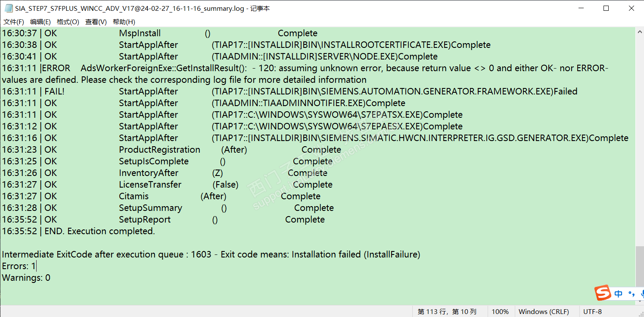
Task: Click the "Windows (CRLF)" line ending indicator
Action: click(544, 311)
